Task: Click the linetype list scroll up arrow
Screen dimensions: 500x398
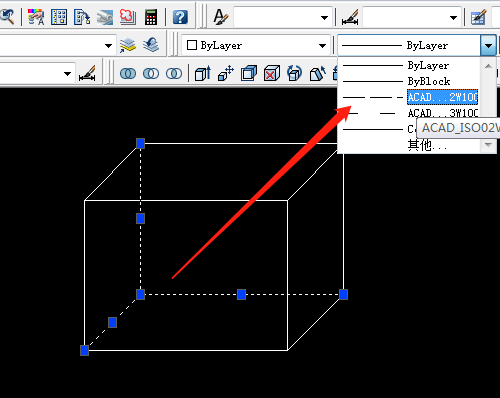Action: [488, 66]
